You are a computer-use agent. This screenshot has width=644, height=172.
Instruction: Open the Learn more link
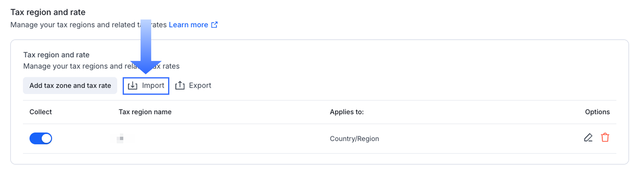(x=188, y=25)
